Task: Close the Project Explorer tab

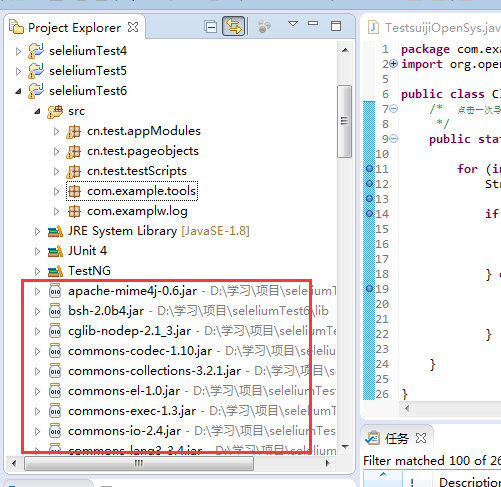Action: tap(133, 27)
